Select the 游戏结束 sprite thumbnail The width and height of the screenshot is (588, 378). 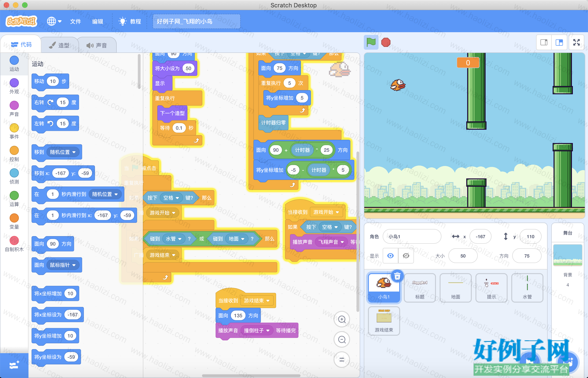pos(384,321)
